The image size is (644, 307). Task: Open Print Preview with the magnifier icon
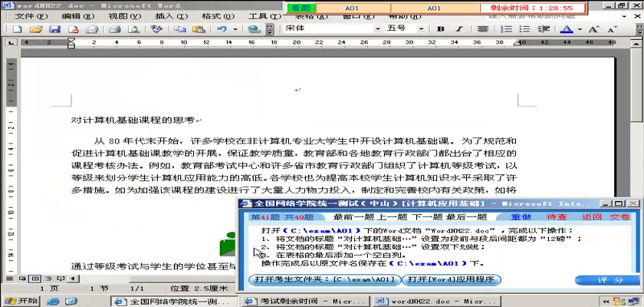click(x=133, y=29)
